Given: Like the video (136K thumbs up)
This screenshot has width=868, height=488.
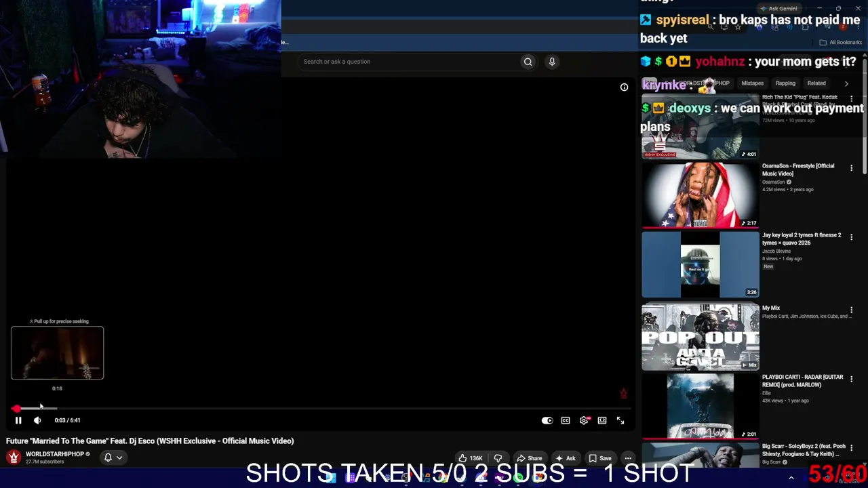Looking at the screenshot, I should click(471, 458).
